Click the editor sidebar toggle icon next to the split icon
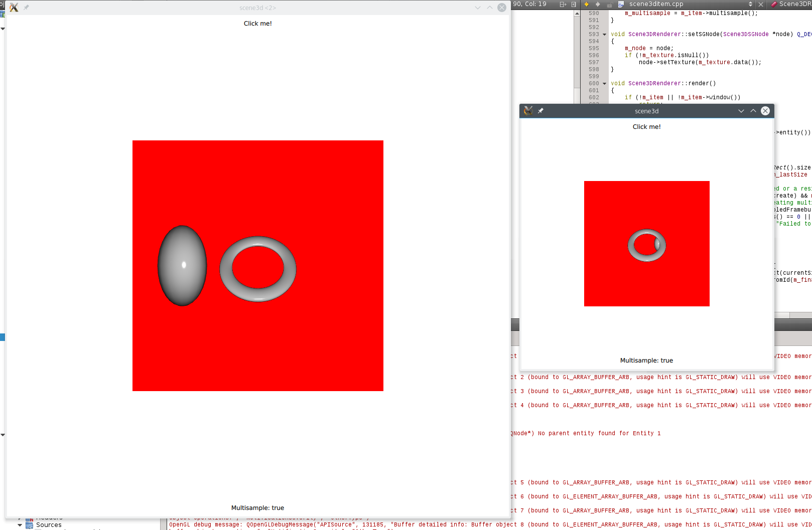Viewport: 812px width, 530px height. coord(574,4)
